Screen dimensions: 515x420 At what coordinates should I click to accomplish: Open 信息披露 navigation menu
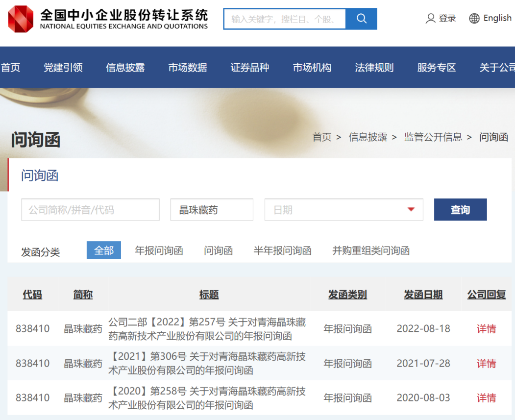click(125, 67)
